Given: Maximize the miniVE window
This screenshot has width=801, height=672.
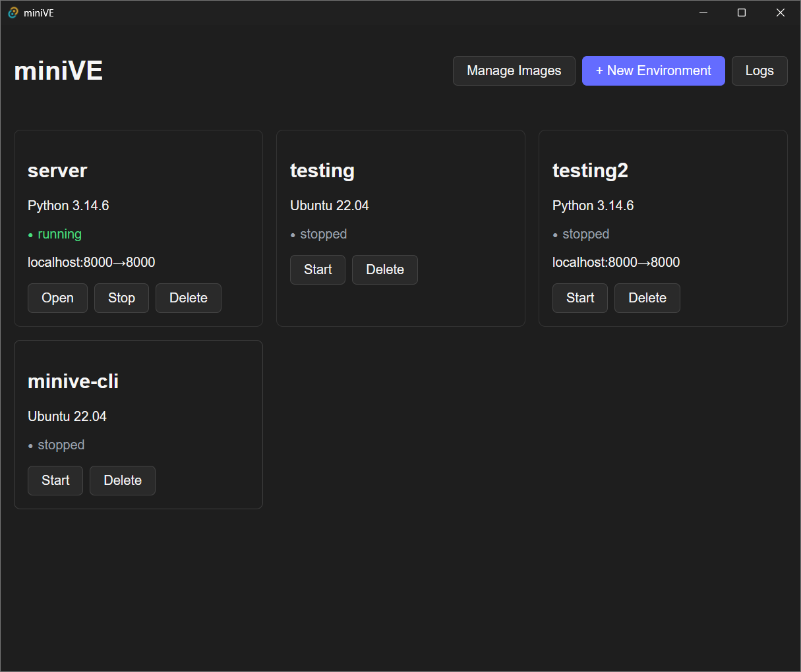Looking at the screenshot, I should point(742,13).
